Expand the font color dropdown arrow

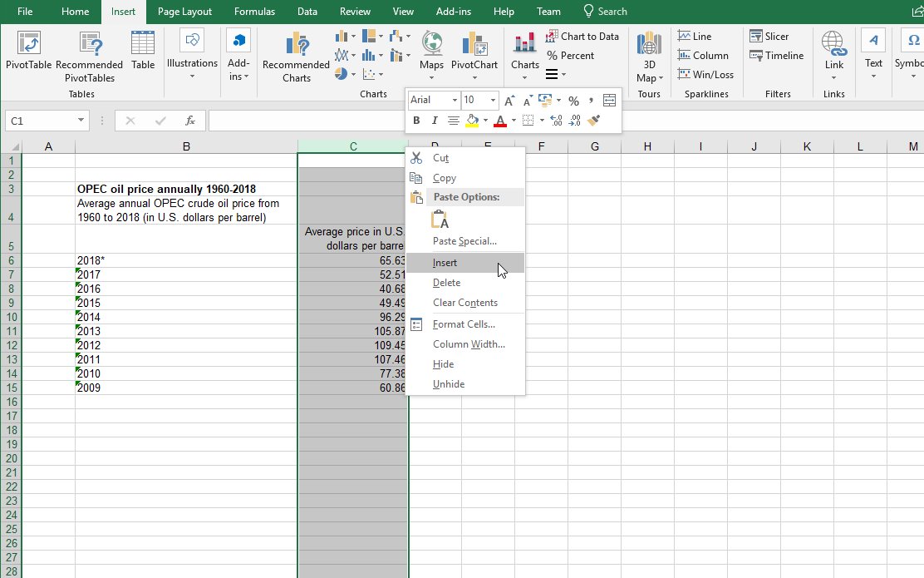[x=514, y=121]
